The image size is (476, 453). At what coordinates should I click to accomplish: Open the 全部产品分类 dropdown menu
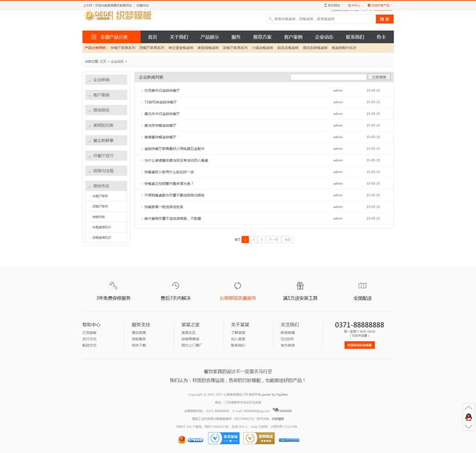[110, 37]
